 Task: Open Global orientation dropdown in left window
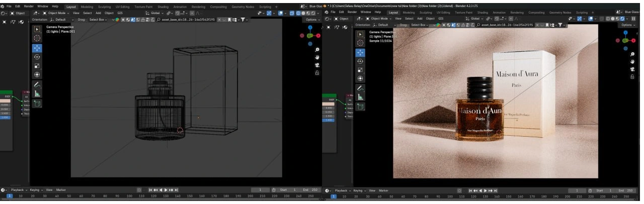point(156,13)
